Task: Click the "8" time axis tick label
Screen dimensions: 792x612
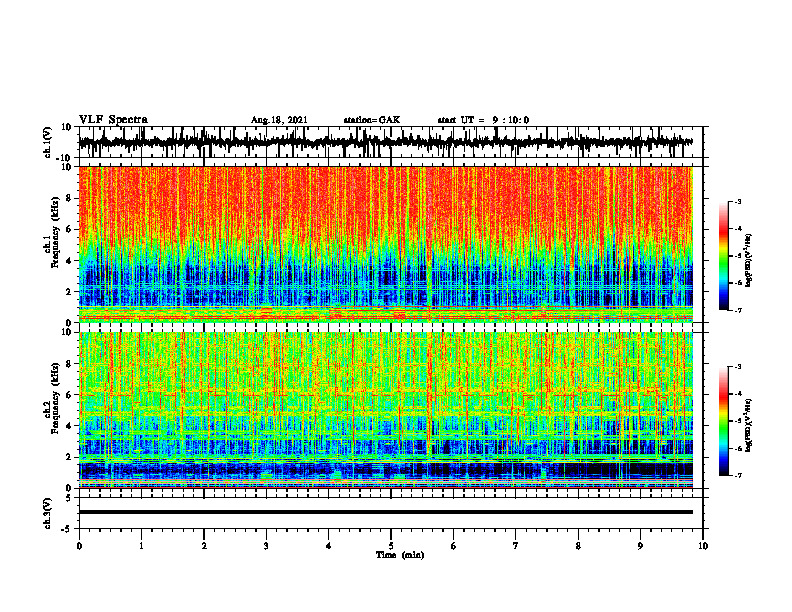Action: (578, 546)
